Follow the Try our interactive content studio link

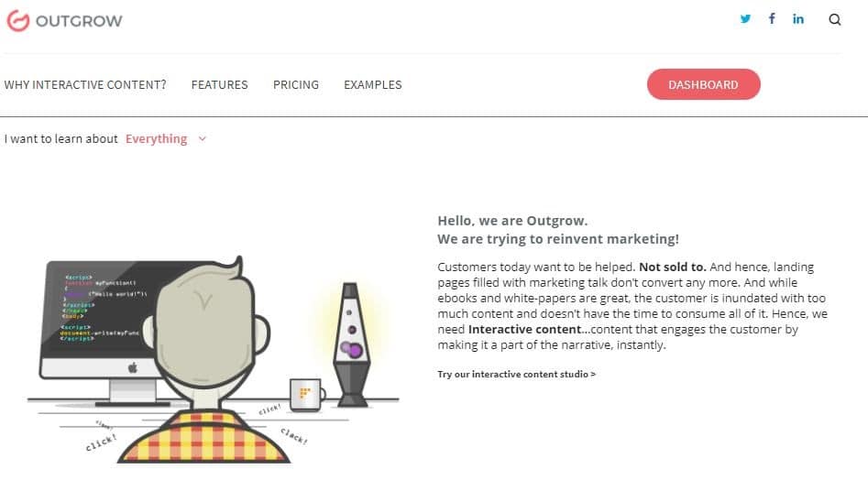(x=516, y=374)
